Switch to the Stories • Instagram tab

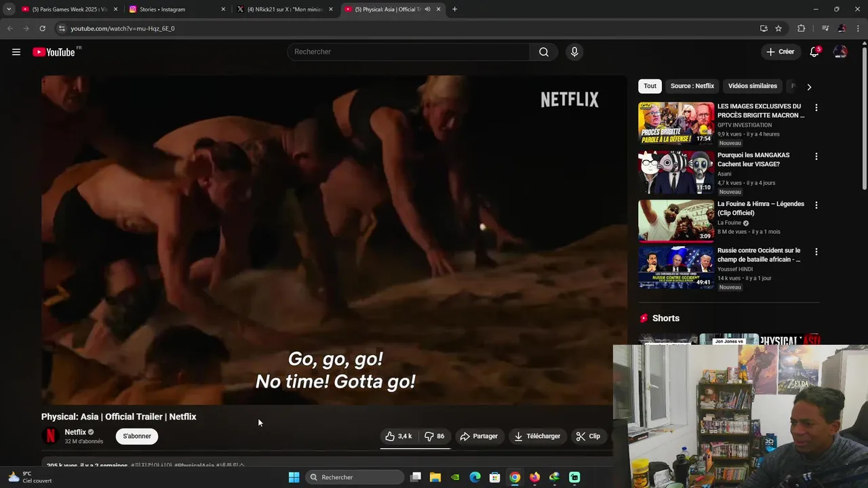(x=176, y=9)
